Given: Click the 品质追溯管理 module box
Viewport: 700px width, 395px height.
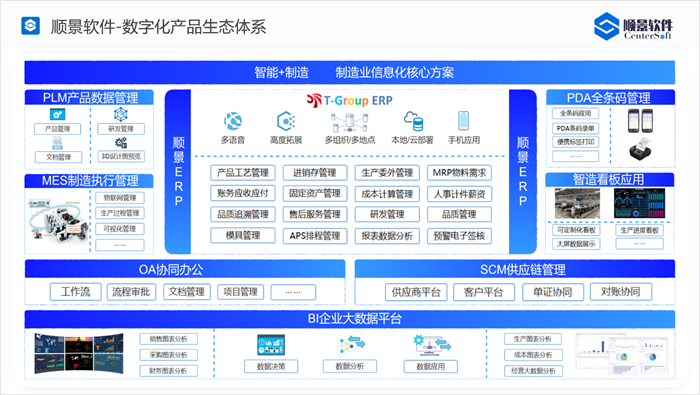Looking at the screenshot, I should [243, 214].
